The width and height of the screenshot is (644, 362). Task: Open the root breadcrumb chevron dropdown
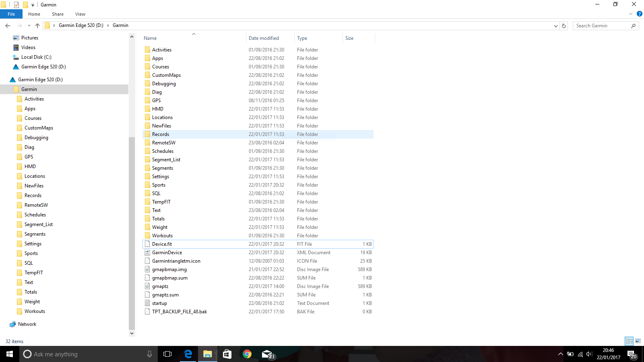click(x=54, y=25)
